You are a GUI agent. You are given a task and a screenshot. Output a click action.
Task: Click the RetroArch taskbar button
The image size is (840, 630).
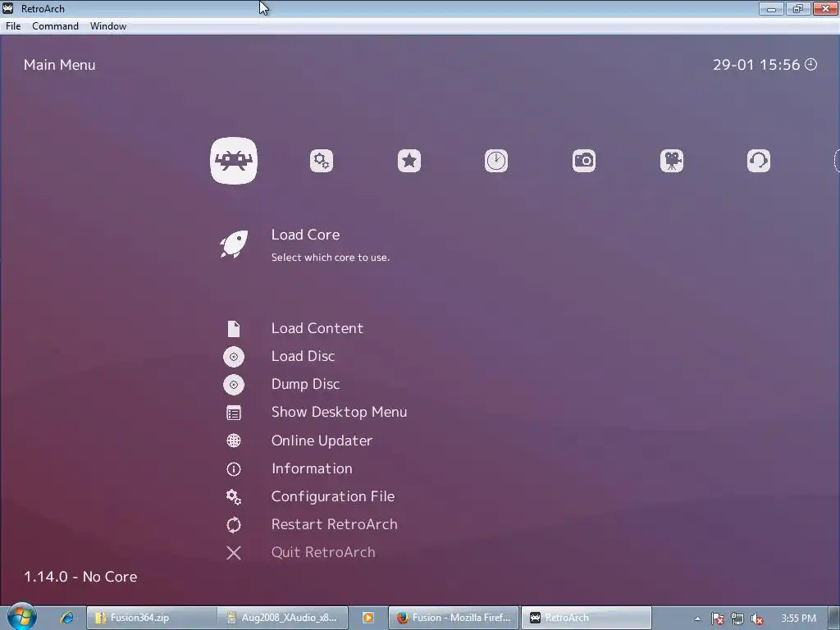(x=586, y=618)
